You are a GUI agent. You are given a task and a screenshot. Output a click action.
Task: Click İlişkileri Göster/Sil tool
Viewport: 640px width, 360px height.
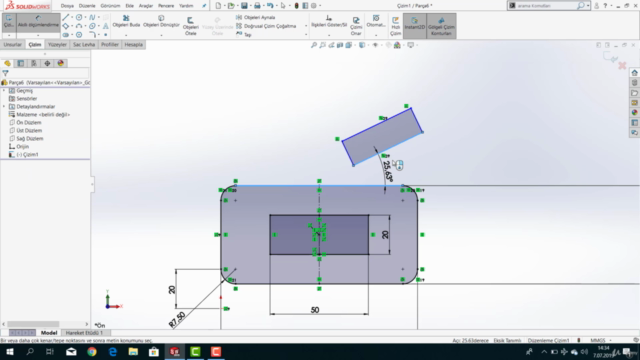click(329, 21)
